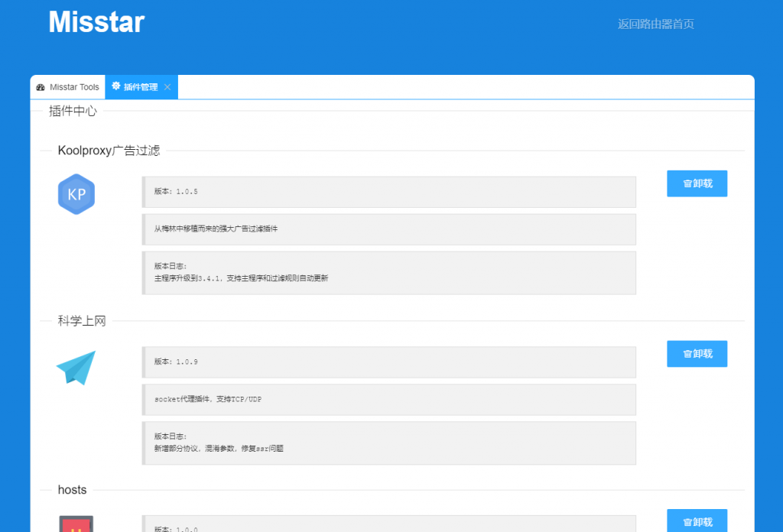Image resolution: width=783 pixels, height=532 pixels.
Task: Uninstall the Koolproxy plugin with 卸载
Action: tap(697, 183)
